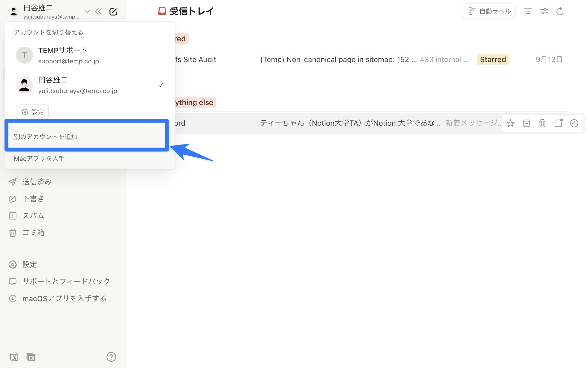The height and width of the screenshot is (368, 588).
Task: Click the red inbox tray icon
Action: [162, 11]
